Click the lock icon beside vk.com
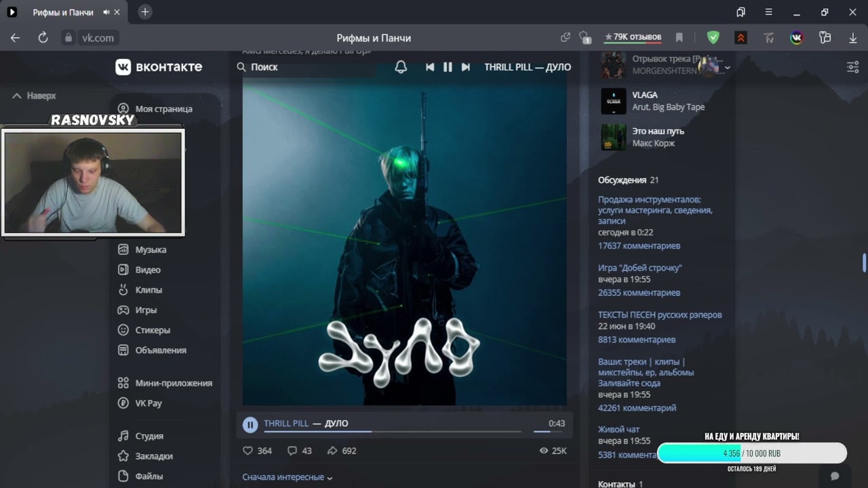The width and height of the screenshot is (868, 488). click(x=68, y=38)
